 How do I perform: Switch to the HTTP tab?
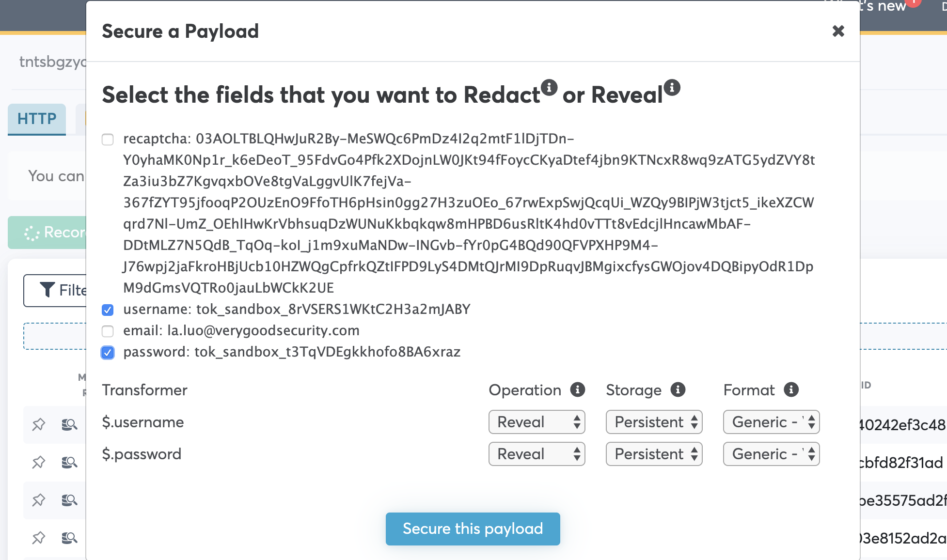pos(37,119)
